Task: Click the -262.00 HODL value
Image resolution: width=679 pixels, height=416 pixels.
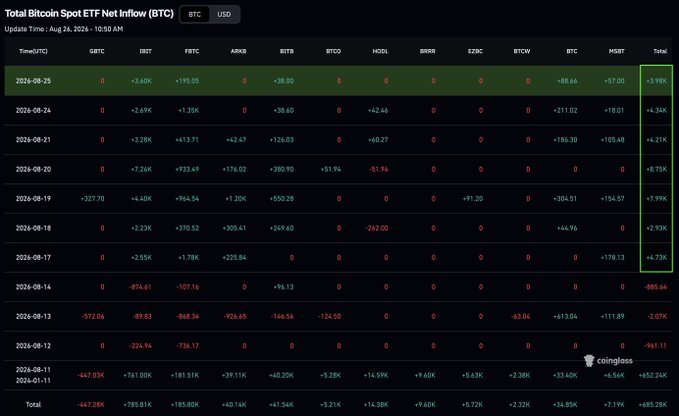Action: tap(377, 228)
